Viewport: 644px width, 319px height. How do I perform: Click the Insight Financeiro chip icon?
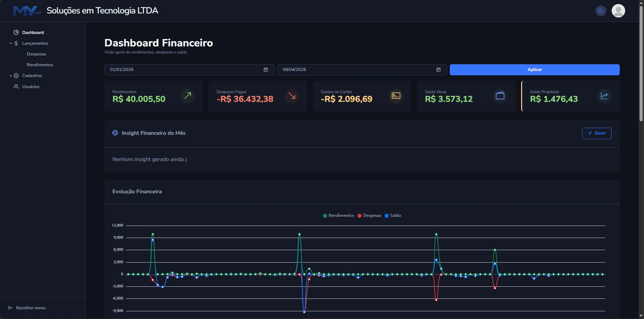pos(115,133)
